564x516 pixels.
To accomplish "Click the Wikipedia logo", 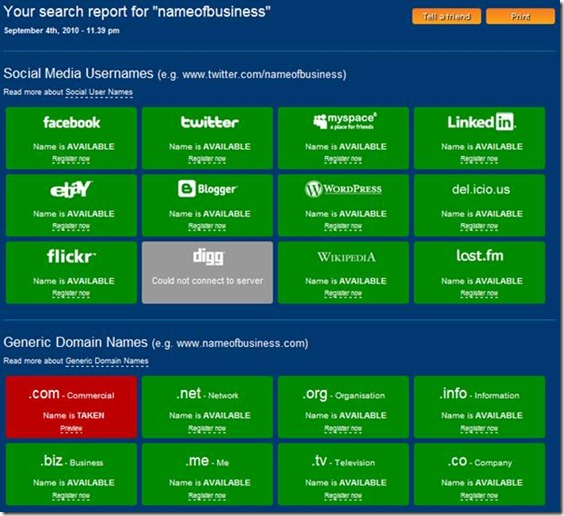I will click(346, 257).
